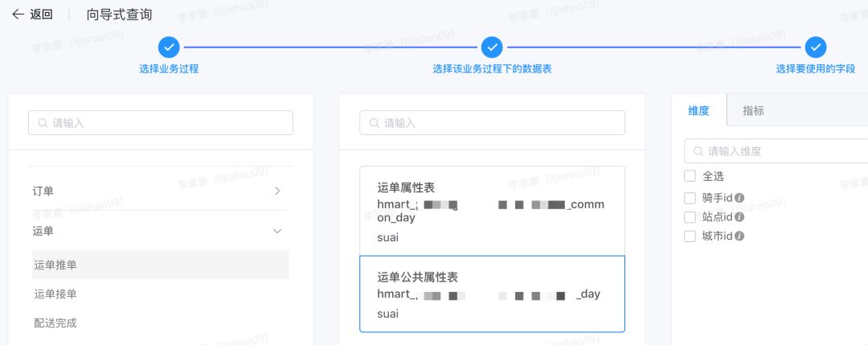Image resolution: width=868 pixels, height=345 pixels.
Task: Click search magnifier in business process search box
Action: (x=43, y=123)
